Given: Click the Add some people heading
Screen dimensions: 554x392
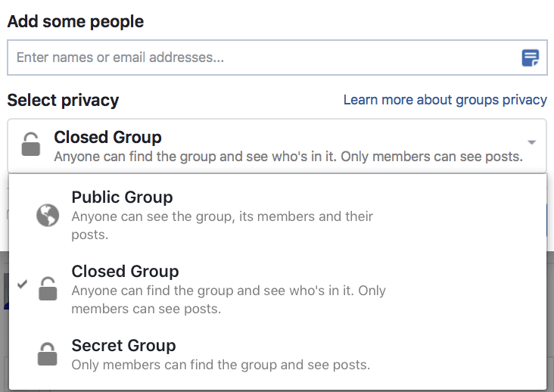Looking at the screenshot, I should (75, 21).
